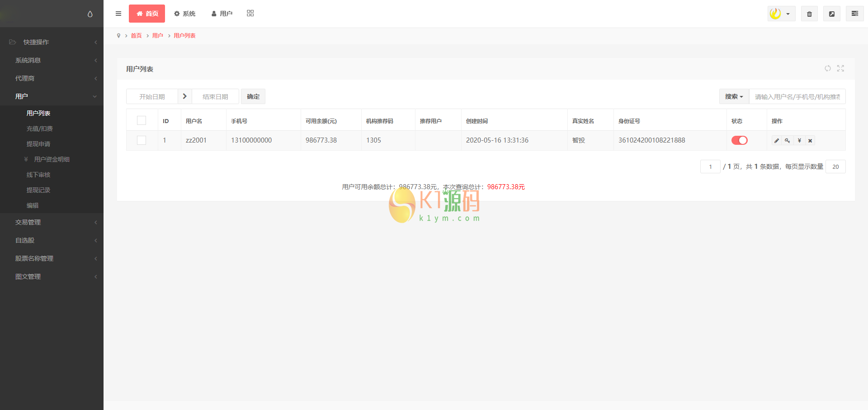The width and height of the screenshot is (868, 410).
Task: Open 提现申请 in the sidebar
Action: coord(38,144)
